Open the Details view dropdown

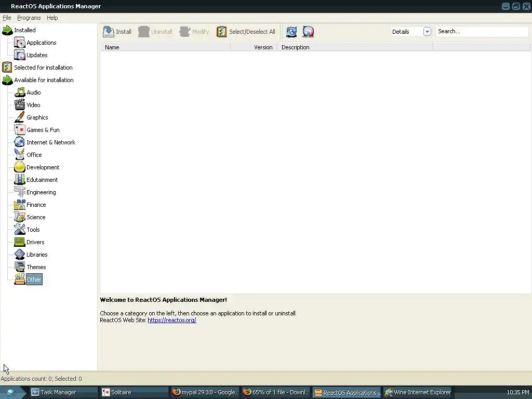(427, 32)
